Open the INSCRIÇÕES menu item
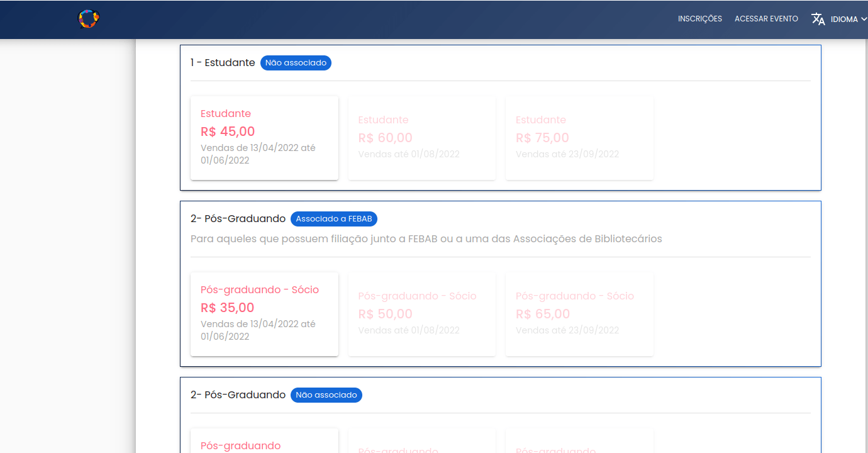Viewport: 868px width, 453px height. (699, 19)
